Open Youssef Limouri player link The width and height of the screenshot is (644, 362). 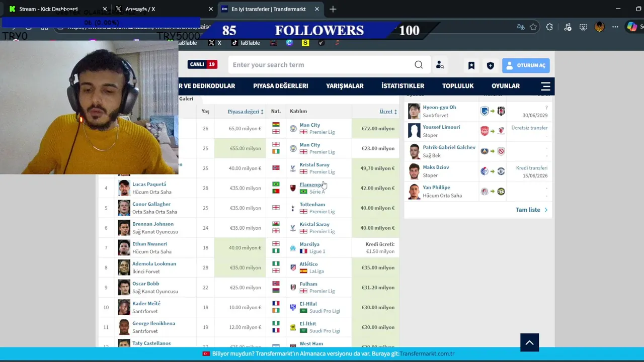[x=441, y=127]
